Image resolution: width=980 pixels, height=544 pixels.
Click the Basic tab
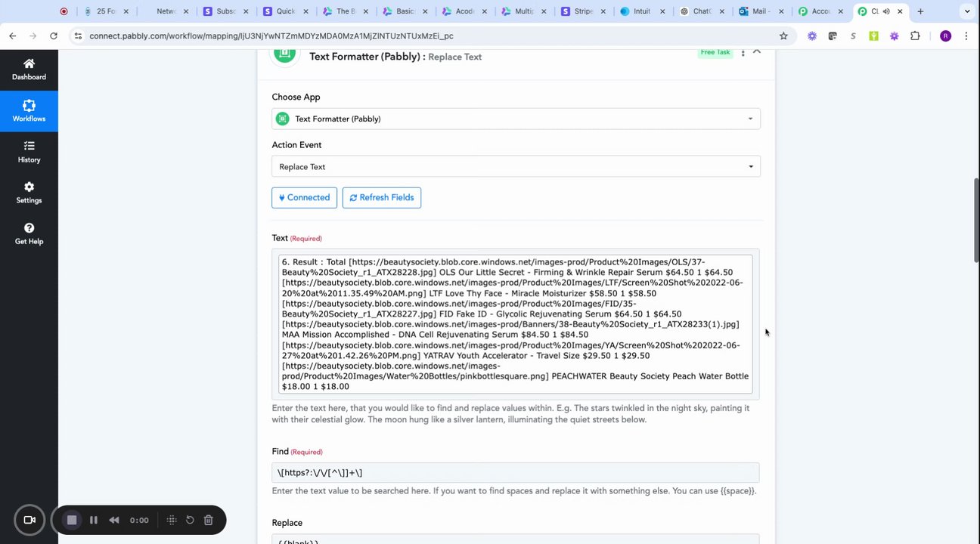pos(406,11)
